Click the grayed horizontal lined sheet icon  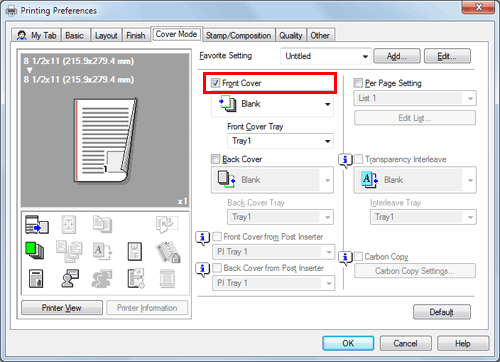167,278
